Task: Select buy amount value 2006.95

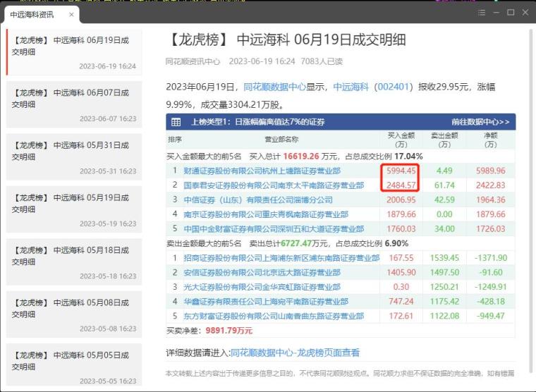Action: point(401,200)
